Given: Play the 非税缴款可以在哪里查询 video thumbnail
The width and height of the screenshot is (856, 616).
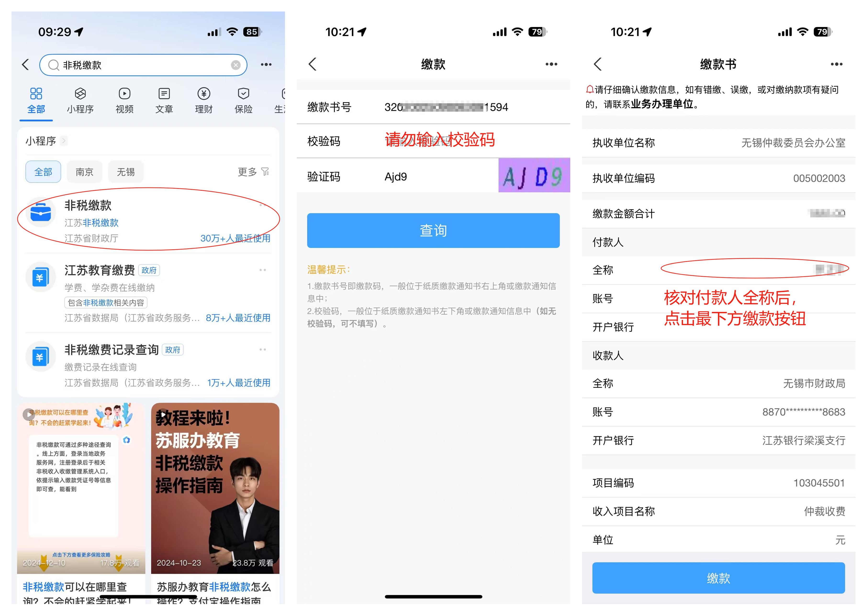Looking at the screenshot, I should click(x=81, y=488).
